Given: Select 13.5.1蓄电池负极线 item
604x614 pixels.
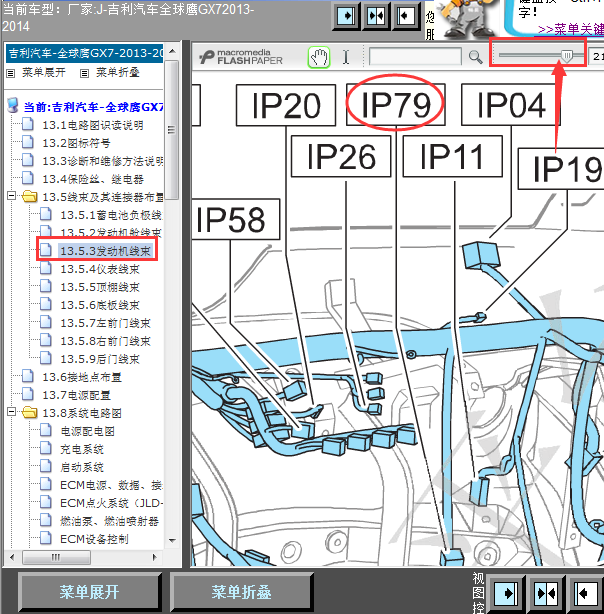Looking at the screenshot, I should [x=111, y=215].
